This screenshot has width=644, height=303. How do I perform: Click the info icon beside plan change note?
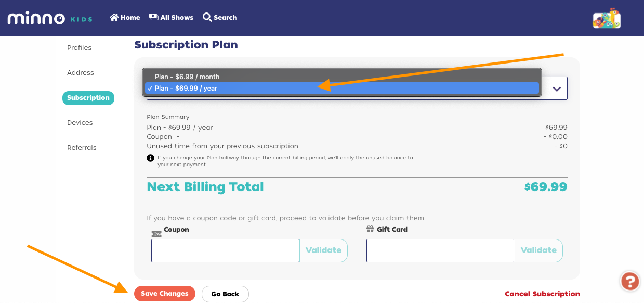click(x=150, y=158)
